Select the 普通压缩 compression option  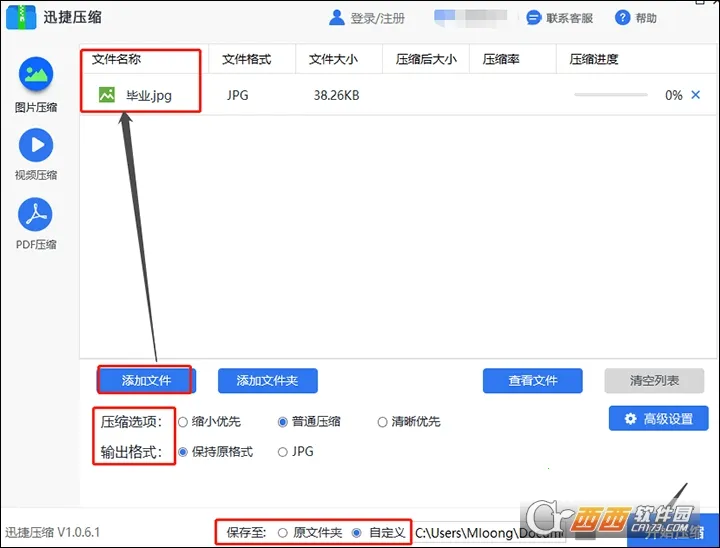283,422
